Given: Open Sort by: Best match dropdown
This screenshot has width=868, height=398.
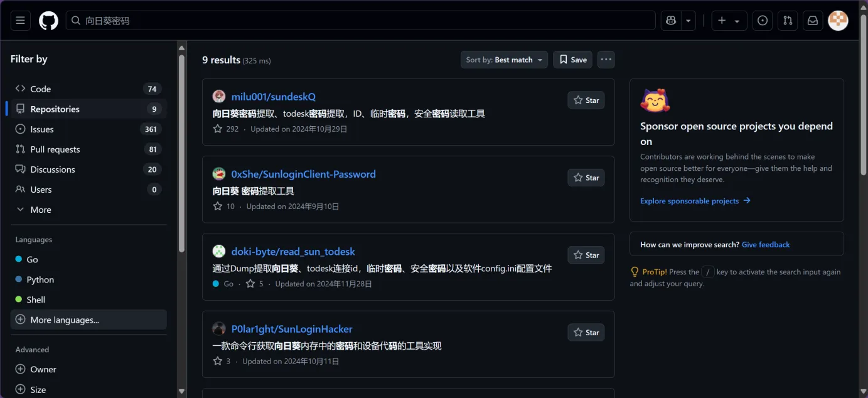Looking at the screenshot, I should click(504, 60).
